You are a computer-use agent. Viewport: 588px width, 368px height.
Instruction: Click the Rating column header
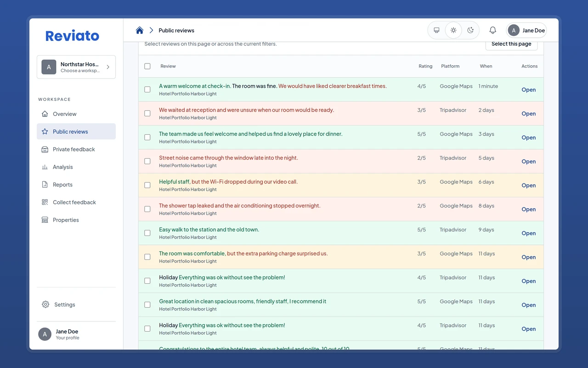coord(425,66)
